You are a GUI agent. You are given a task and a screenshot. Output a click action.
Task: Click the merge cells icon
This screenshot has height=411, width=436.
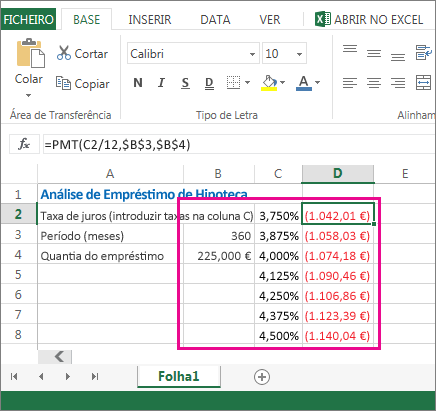coord(423,82)
